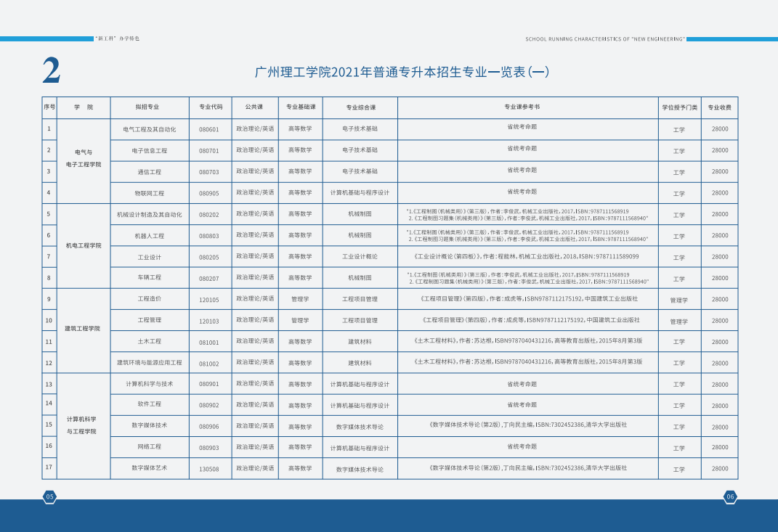The height and width of the screenshot is (532, 778).
Task: Click the page title 广州理工学院2021年普通专升本招生专业一览表
Action: (x=402, y=72)
